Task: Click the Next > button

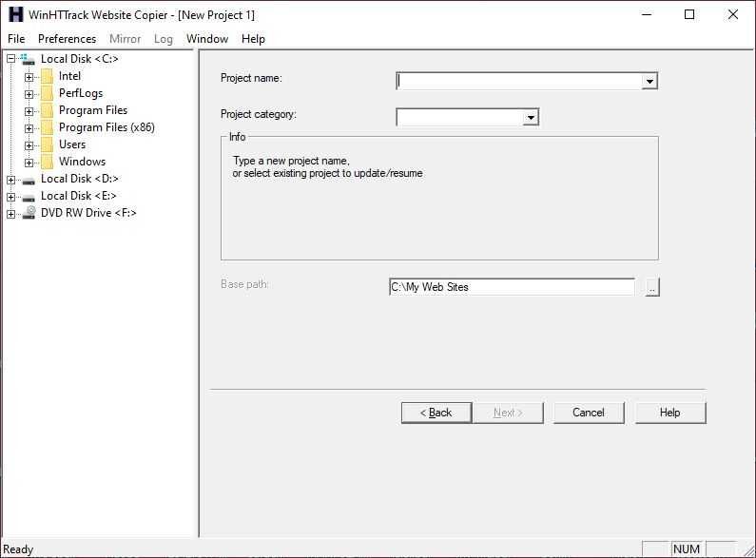Action: pos(508,413)
